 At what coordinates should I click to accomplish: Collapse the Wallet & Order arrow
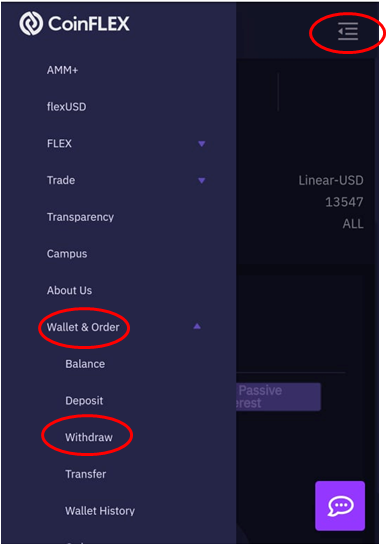(x=197, y=326)
